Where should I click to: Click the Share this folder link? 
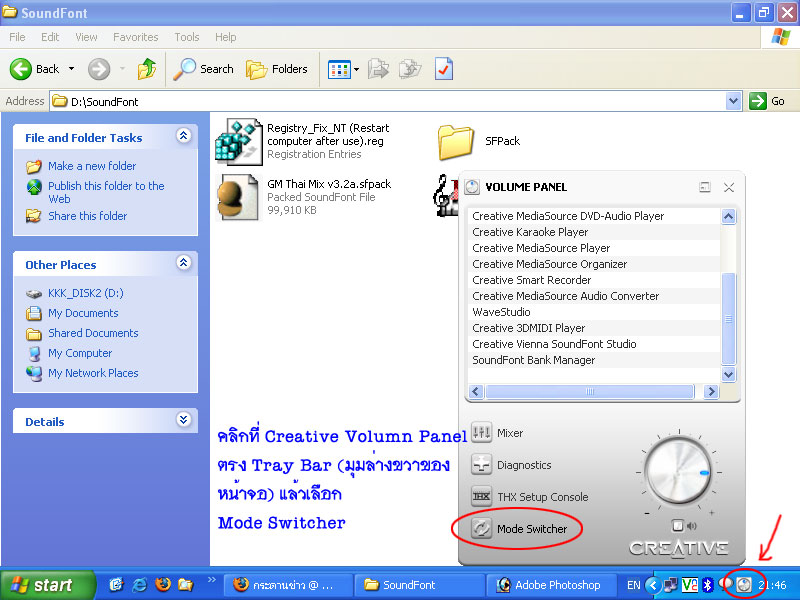(x=87, y=216)
